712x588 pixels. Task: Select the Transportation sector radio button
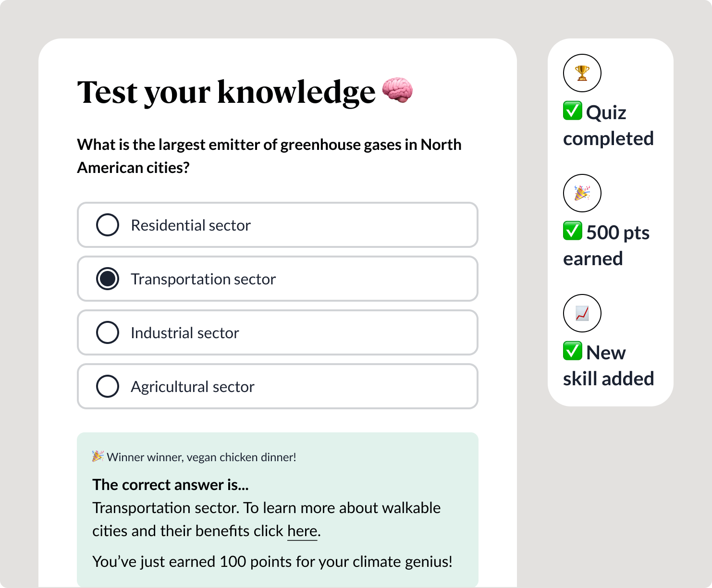[x=108, y=279]
